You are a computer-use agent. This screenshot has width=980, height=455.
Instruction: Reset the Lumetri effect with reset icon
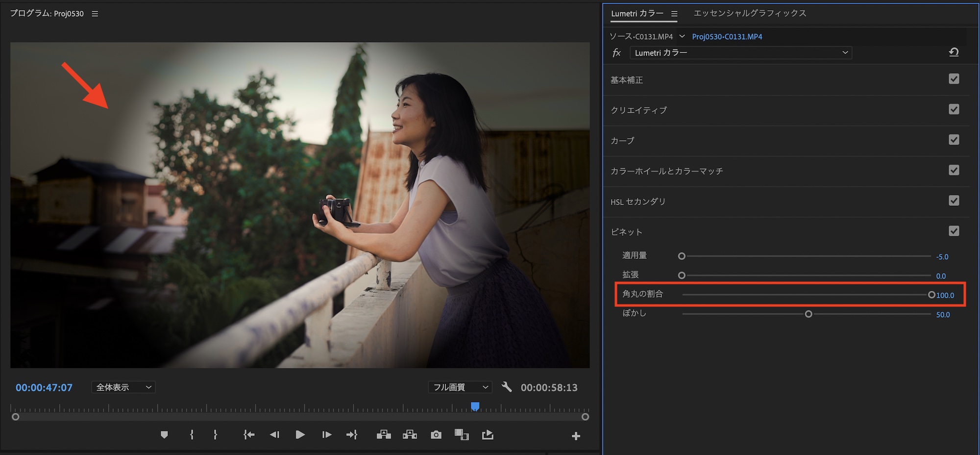[954, 52]
